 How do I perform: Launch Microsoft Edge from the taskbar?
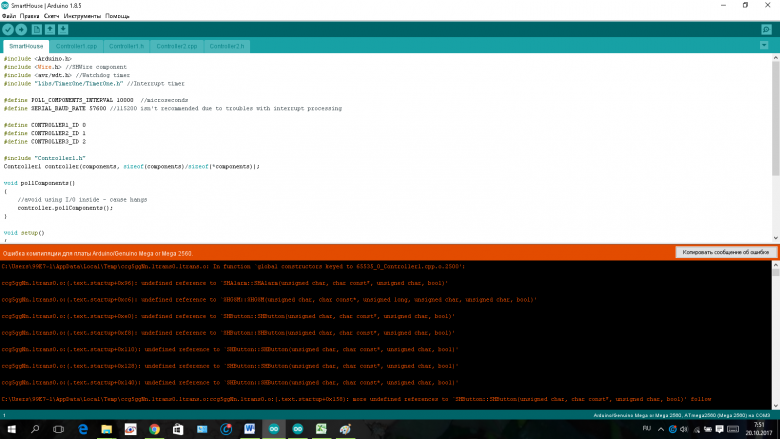click(x=83, y=429)
